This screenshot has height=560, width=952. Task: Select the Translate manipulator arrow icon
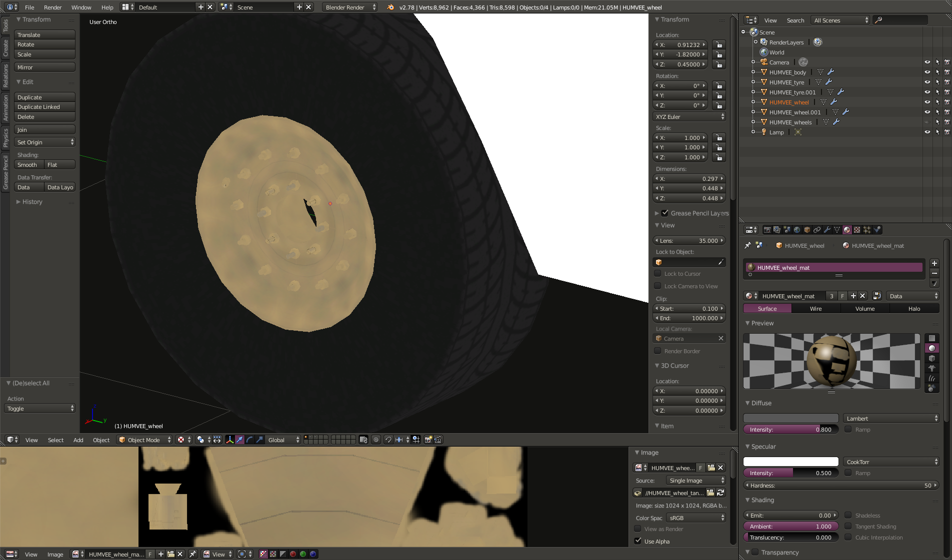pos(239,440)
